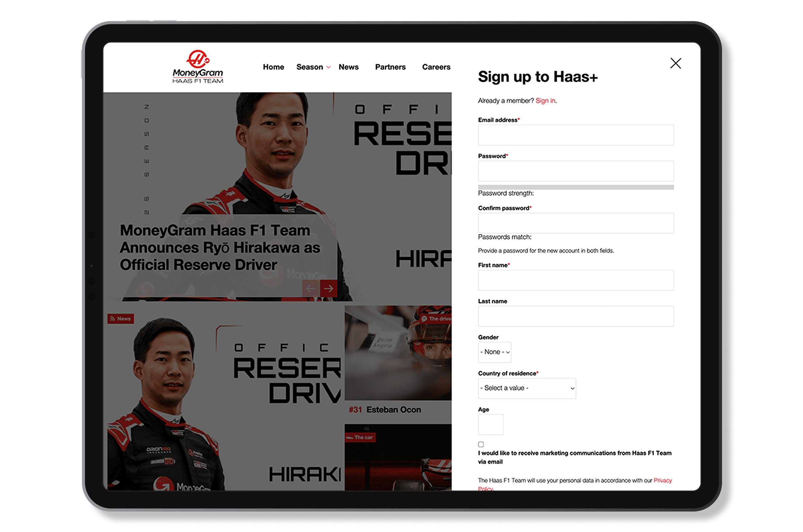The width and height of the screenshot is (803, 532).
Task: Open the Hirakawa news card image
Action: [224, 398]
